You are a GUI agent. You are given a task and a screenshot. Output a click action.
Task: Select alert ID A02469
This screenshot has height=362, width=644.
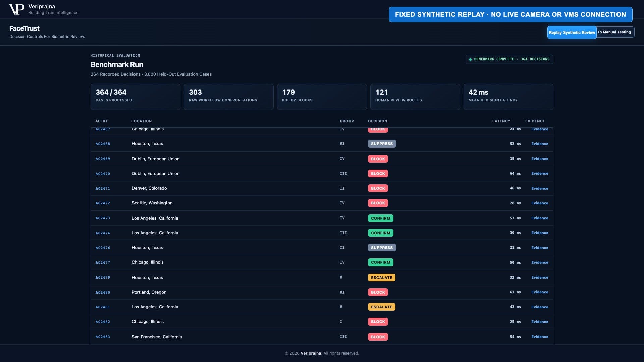click(x=103, y=159)
